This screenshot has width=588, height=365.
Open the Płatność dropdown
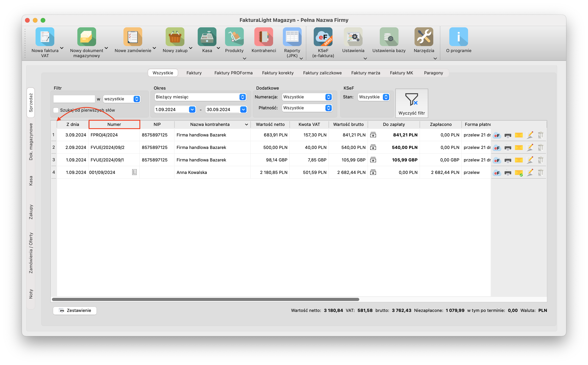[307, 108]
